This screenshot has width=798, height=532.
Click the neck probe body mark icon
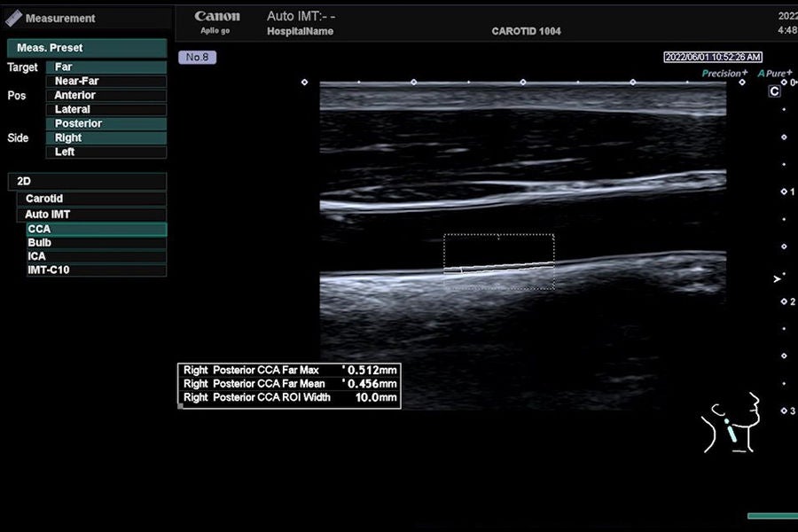point(731,423)
